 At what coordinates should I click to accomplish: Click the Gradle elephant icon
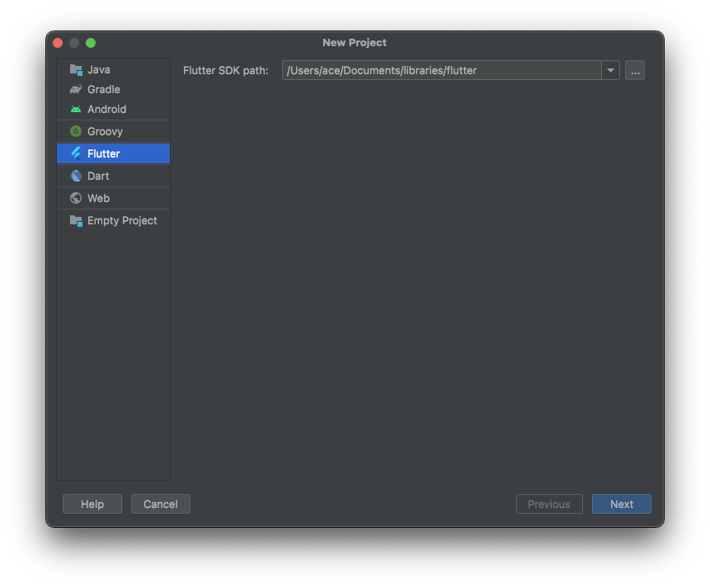click(x=76, y=89)
